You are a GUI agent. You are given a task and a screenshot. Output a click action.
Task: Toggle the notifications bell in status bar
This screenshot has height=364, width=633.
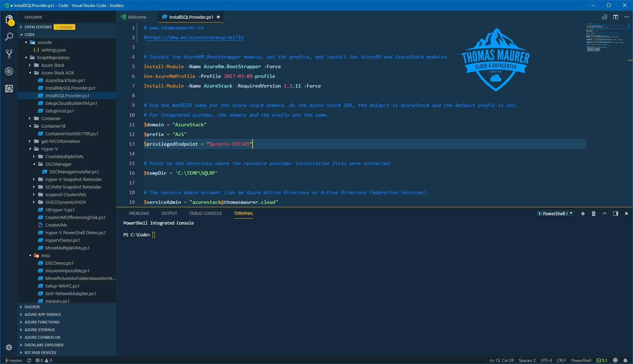click(x=625, y=360)
